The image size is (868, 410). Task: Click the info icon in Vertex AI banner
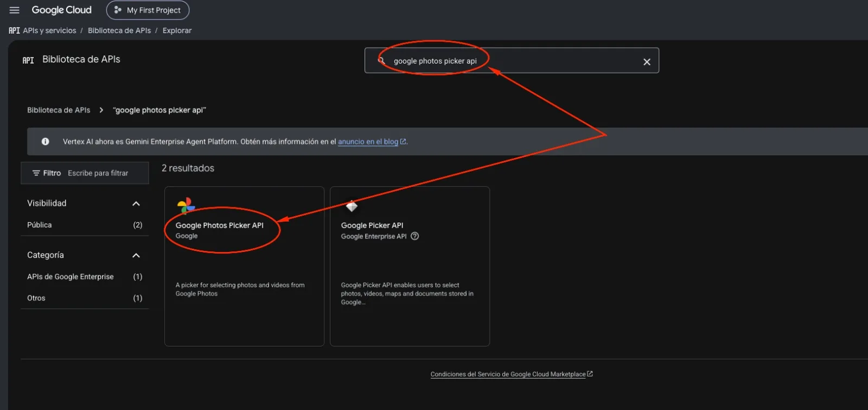coord(46,141)
